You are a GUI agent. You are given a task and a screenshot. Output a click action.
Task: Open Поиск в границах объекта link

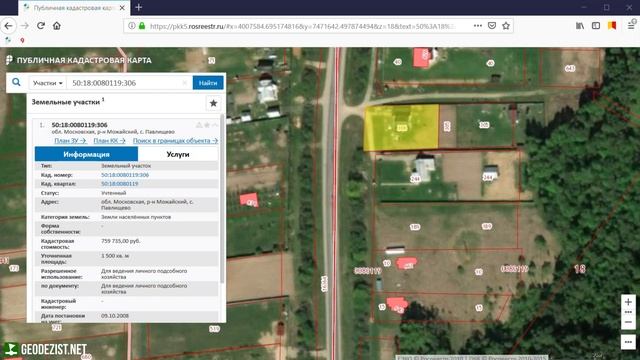tap(175, 140)
